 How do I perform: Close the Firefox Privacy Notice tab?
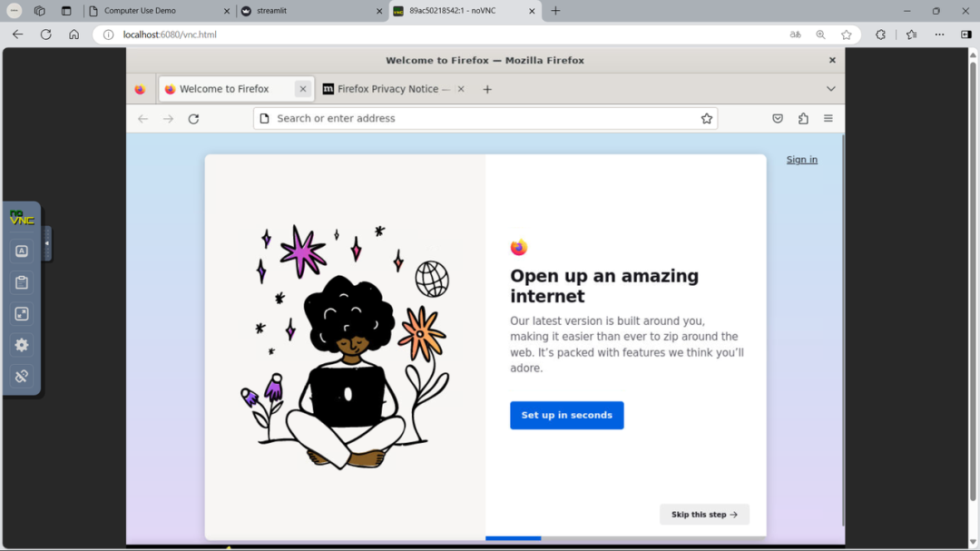[x=461, y=89]
